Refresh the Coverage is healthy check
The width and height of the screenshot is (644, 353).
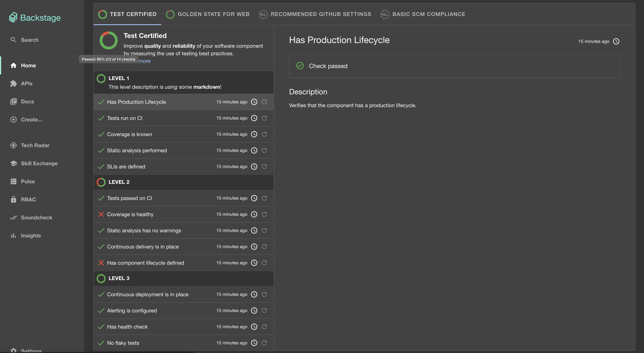pyautogui.click(x=264, y=214)
